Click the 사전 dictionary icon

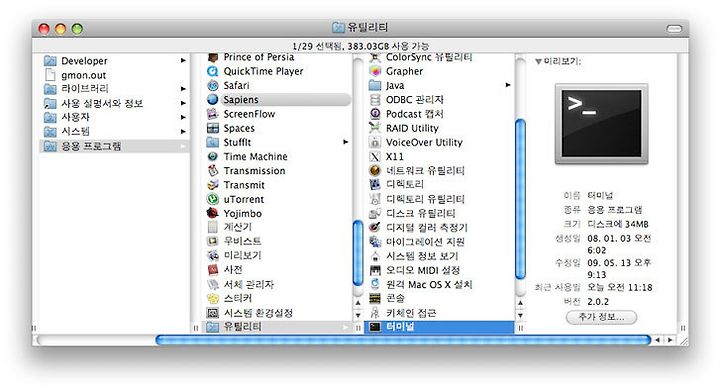tap(212, 270)
